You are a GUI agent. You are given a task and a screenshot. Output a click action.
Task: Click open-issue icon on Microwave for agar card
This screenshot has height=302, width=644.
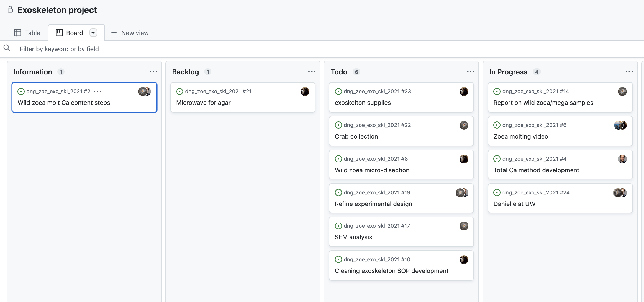click(x=180, y=91)
